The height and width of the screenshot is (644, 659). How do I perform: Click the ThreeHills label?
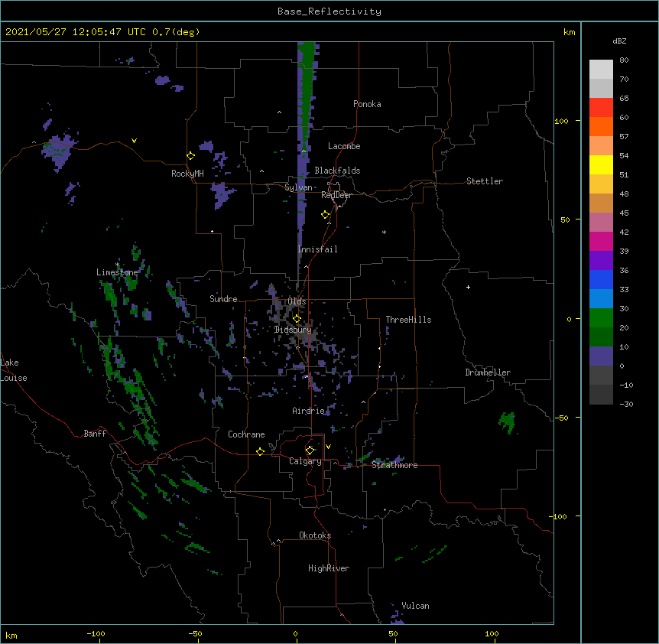point(408,320)
